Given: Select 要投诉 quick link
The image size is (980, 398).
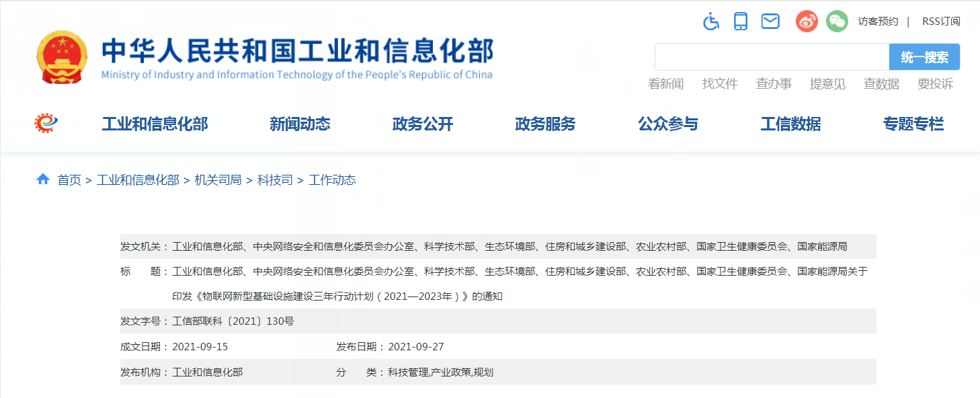Looking at the screenshot, I should (935, 84).
